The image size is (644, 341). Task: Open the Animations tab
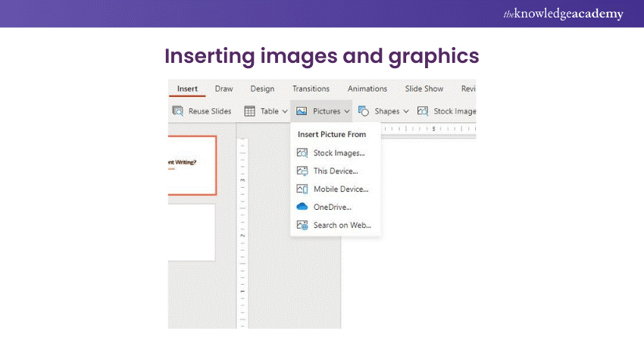click(367, 89)
